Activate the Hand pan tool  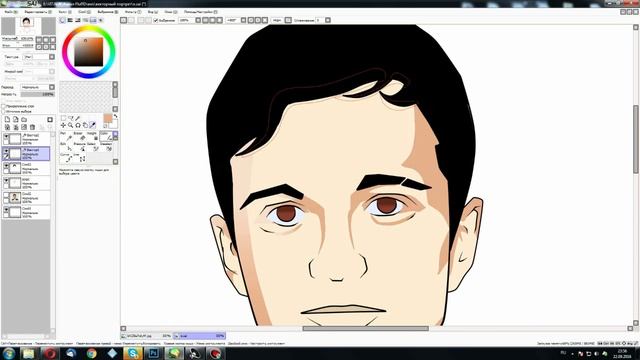pos(85,125)
